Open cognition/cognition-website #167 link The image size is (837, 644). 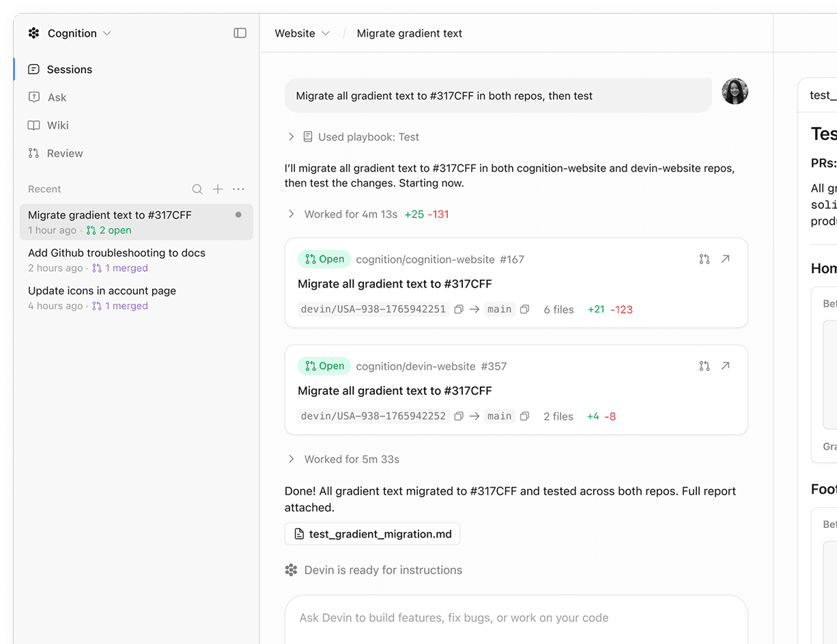(x=440, y=260)
